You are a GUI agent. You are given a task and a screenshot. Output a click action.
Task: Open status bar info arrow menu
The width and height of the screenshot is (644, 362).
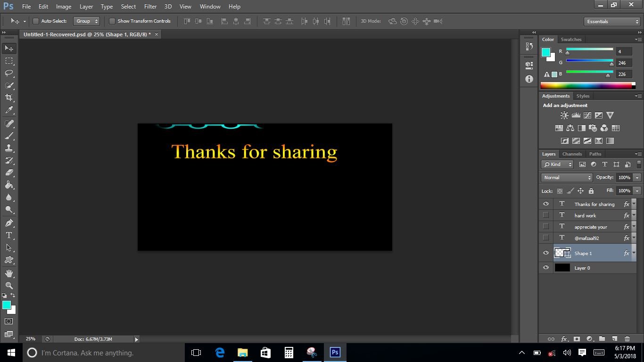(x=137, y=339)
